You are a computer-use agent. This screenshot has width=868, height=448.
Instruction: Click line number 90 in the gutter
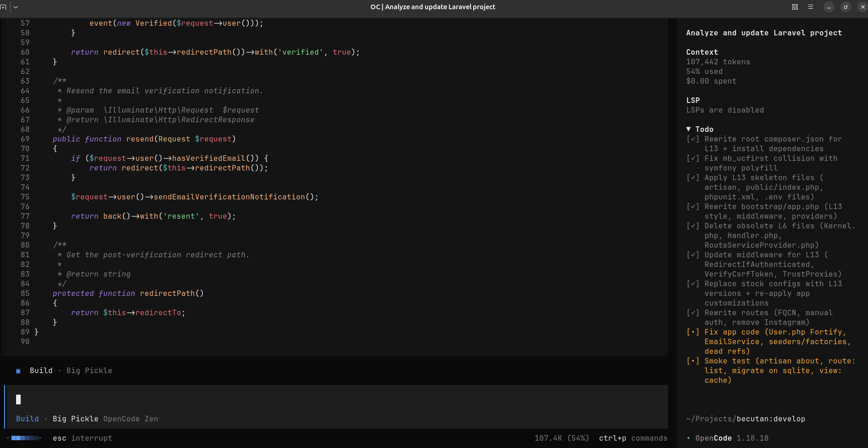click(x=25, y=341)
